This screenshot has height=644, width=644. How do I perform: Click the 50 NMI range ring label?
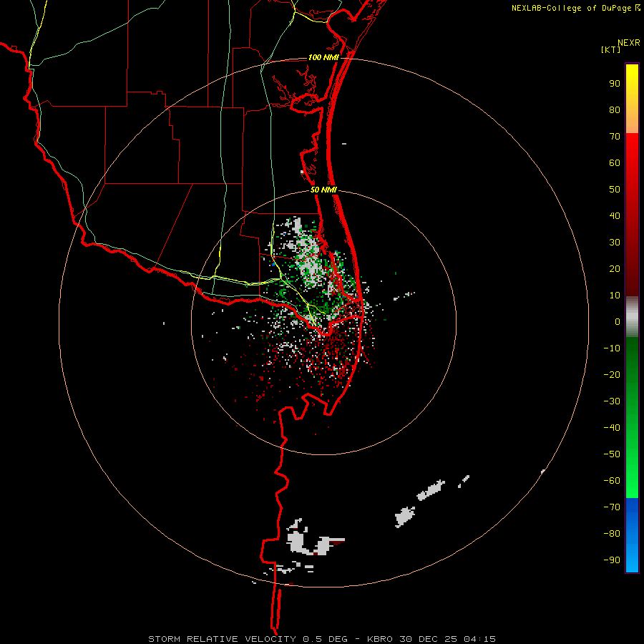tap(323, 190)
